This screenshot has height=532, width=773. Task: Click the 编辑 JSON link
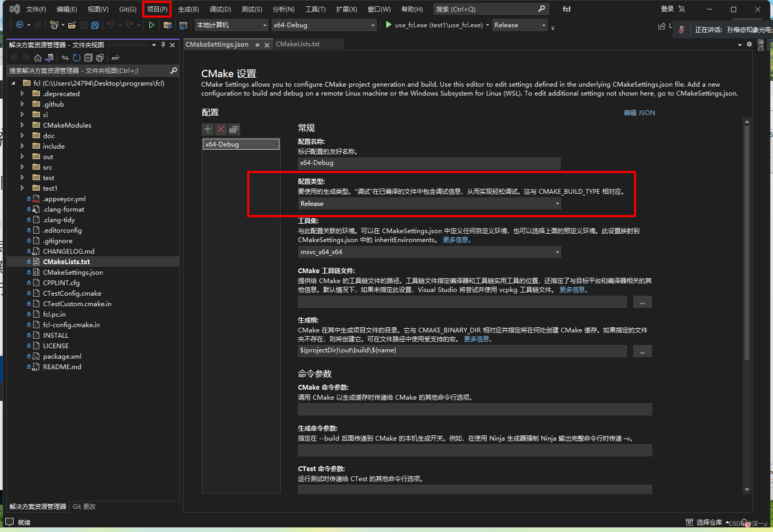639,112
